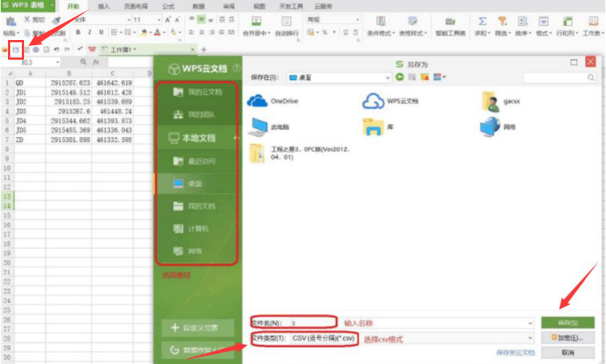Image resolution: width=606 pixels, height=364 pixels.
Task: Click the Worksheet icon in ribbon
Action: 593,21
